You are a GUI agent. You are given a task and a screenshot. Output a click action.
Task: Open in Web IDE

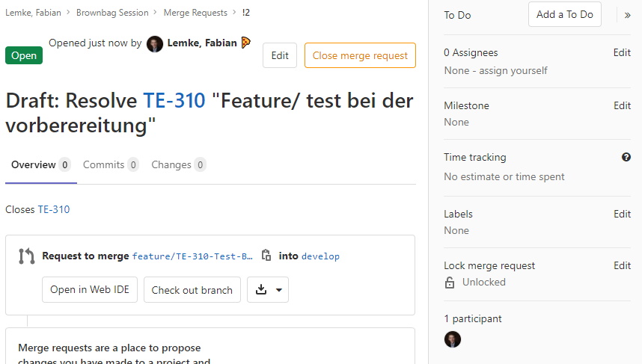90,290
